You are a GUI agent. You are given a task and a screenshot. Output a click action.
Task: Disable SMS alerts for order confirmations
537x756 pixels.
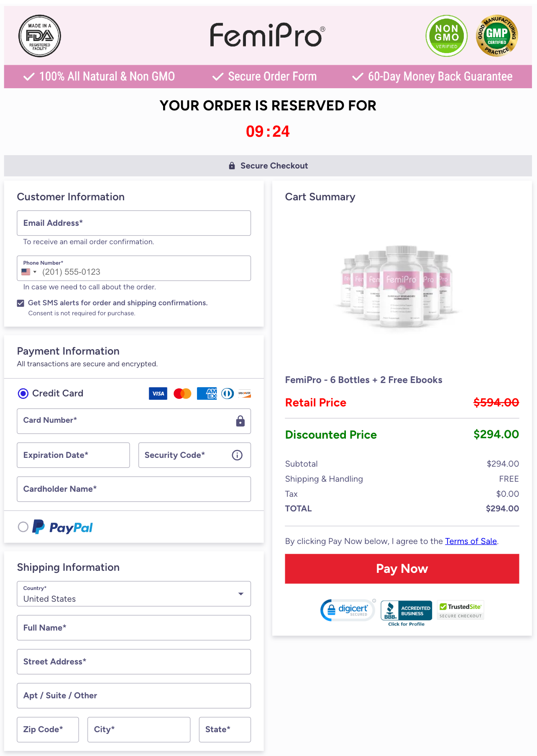20,303
